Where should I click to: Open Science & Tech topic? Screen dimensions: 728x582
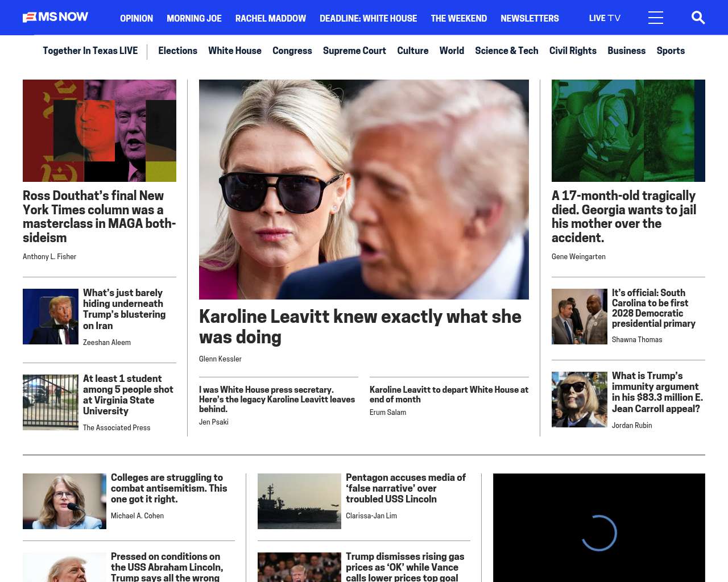click(x=507, y=51)
